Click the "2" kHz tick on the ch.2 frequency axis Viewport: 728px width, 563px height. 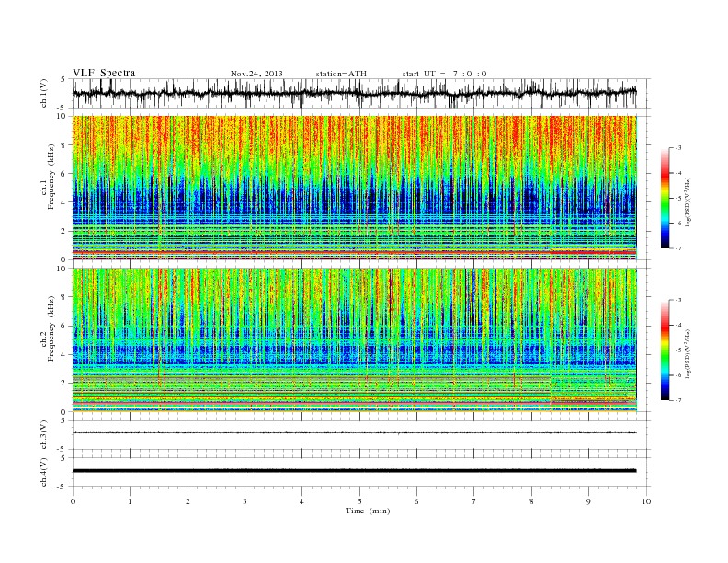(63, 384)
